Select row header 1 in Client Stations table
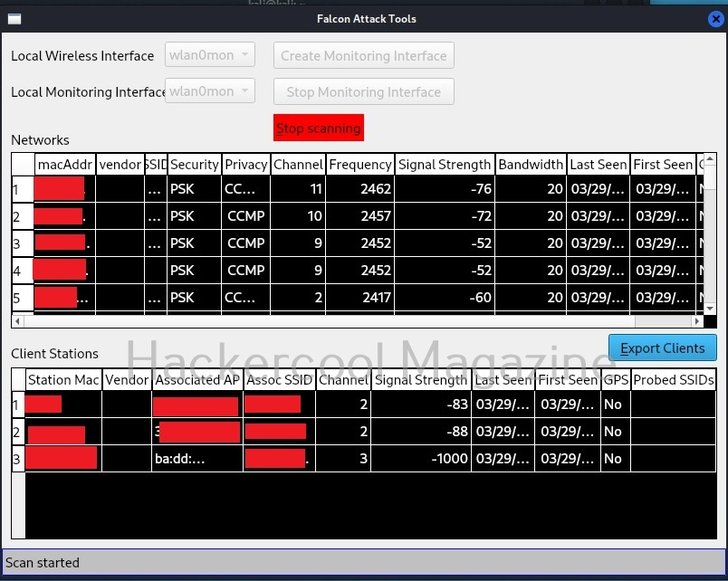Image resolution: width=728 pixels, height=581 pixels. [18, 405]
